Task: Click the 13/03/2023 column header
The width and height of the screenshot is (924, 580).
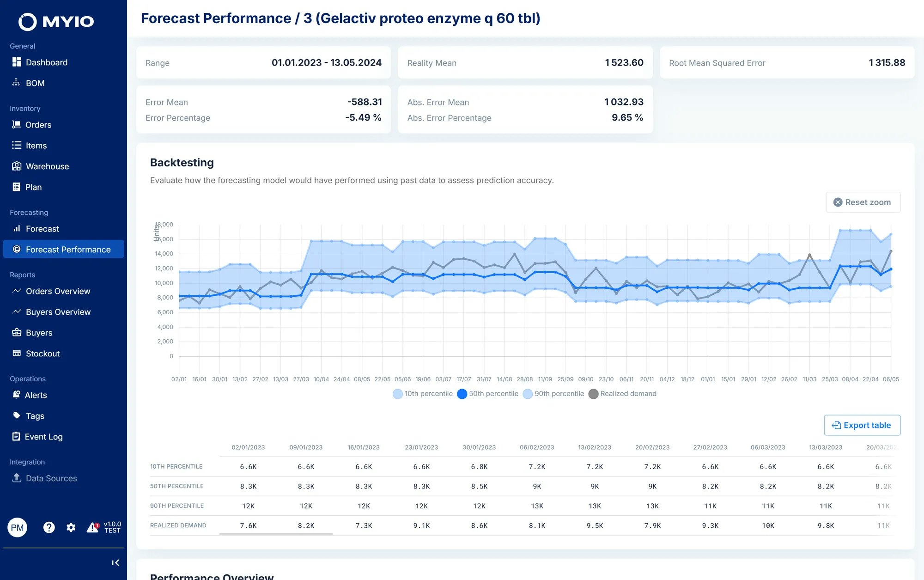Action: tap(826, 447)
